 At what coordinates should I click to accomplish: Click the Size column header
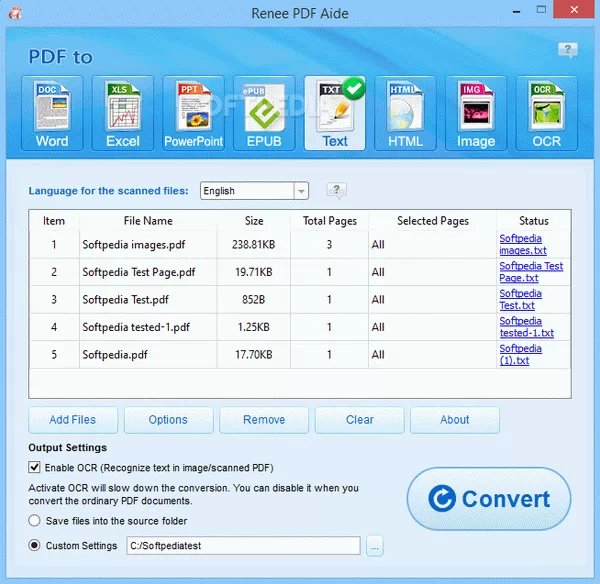(x=254, y=221)
